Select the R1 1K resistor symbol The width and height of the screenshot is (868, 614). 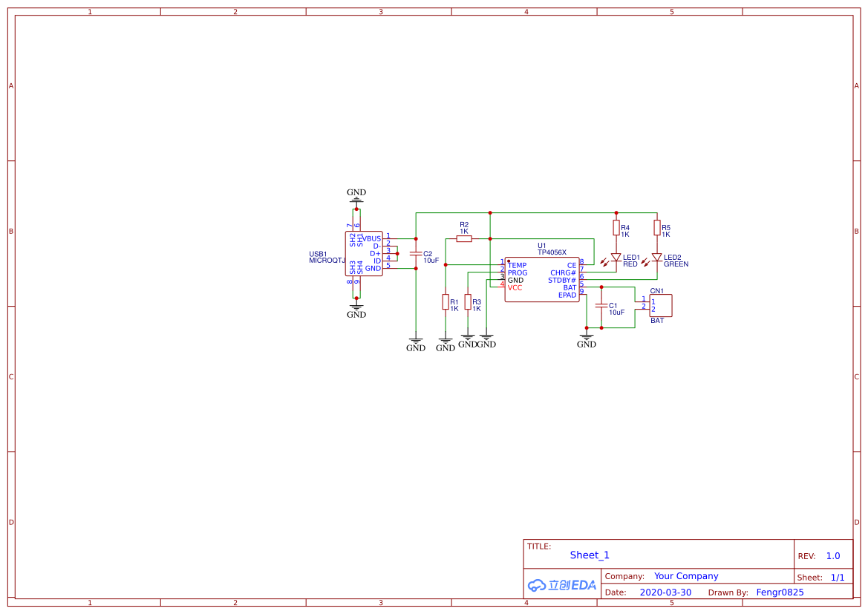[x=445, y=301]
